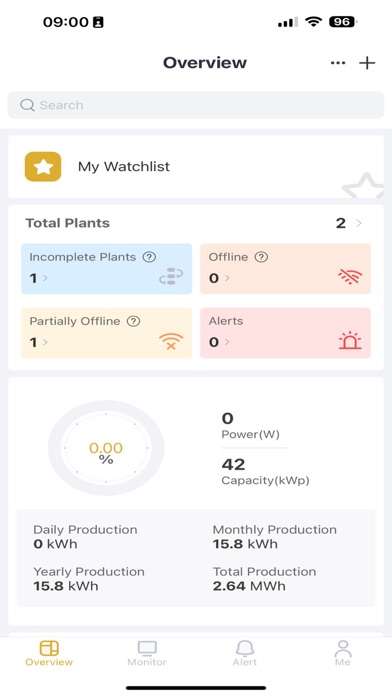Switch to the Alert tab

point(245,653)
